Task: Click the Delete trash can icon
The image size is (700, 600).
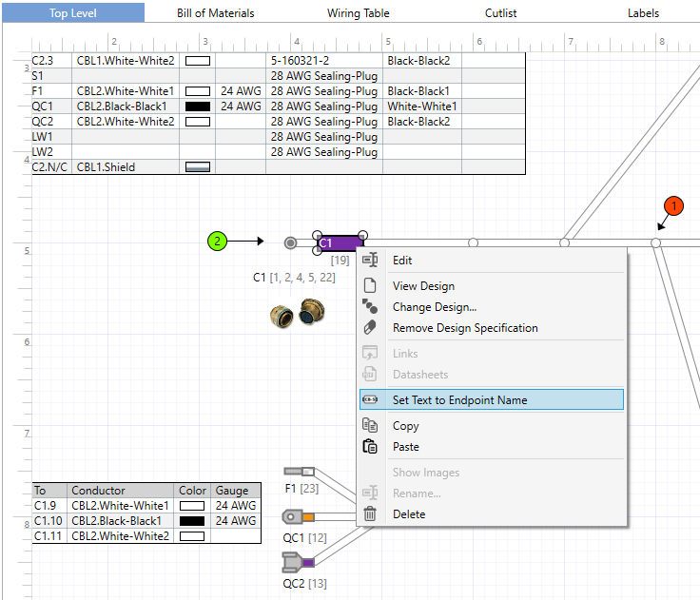Action: coord(370,513)
